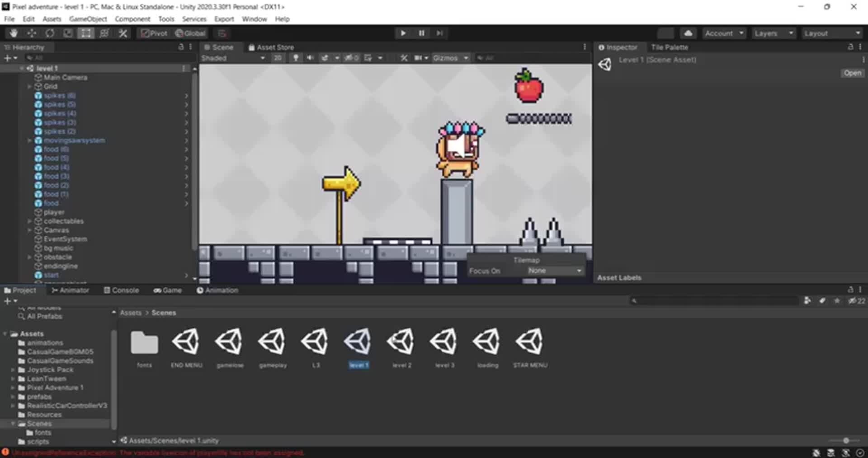Viewport: 868px width, 458px height.
Task: Click the Step frame button
Action: 439,33
